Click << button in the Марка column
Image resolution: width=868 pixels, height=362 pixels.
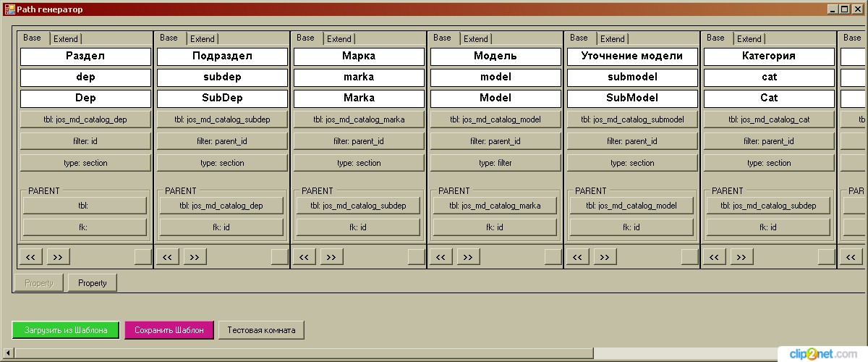point(305,256)
